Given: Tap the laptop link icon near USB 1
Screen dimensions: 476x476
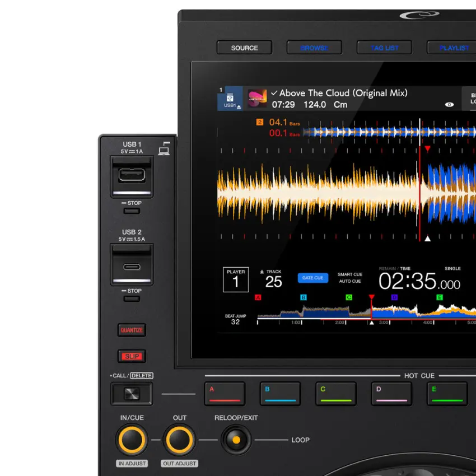Looking at the screenshot, I should pyautogui.click(x=164, y=148).
